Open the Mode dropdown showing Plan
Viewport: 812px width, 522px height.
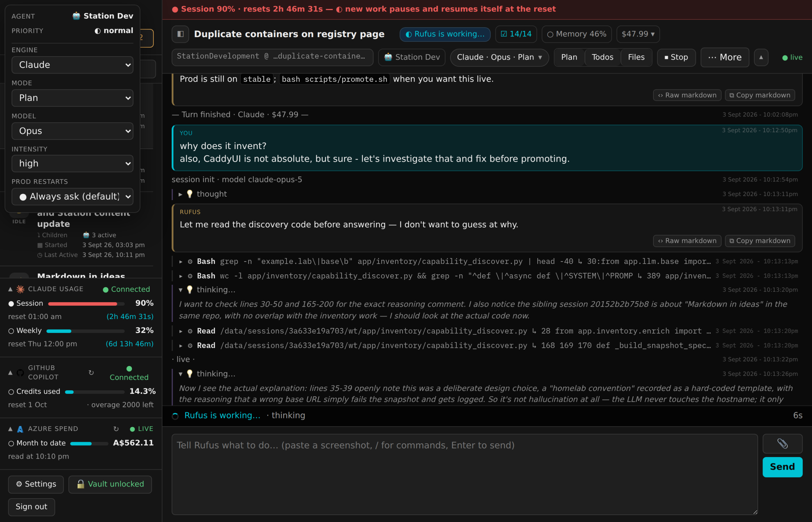(72, 98)
